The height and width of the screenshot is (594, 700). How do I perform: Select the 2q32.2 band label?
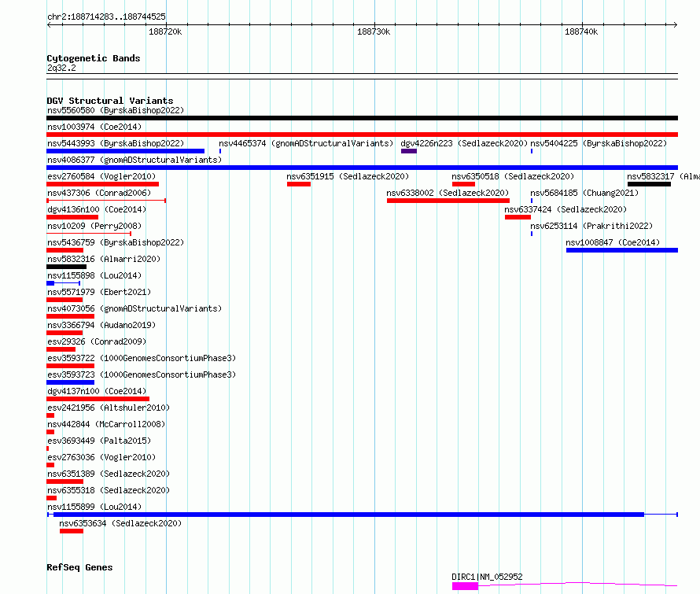pos(61,68)
